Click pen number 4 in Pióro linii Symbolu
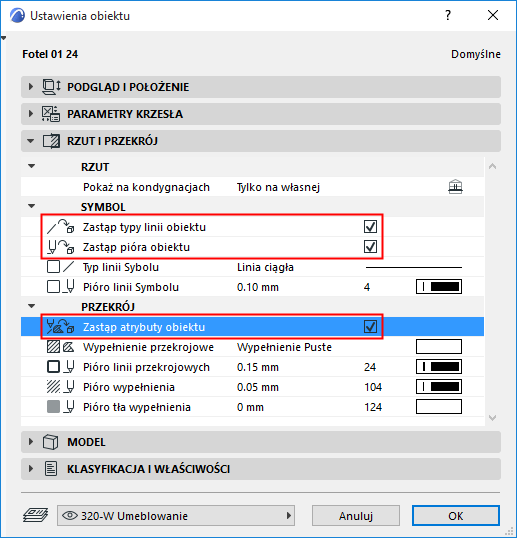 coord(367,287)
